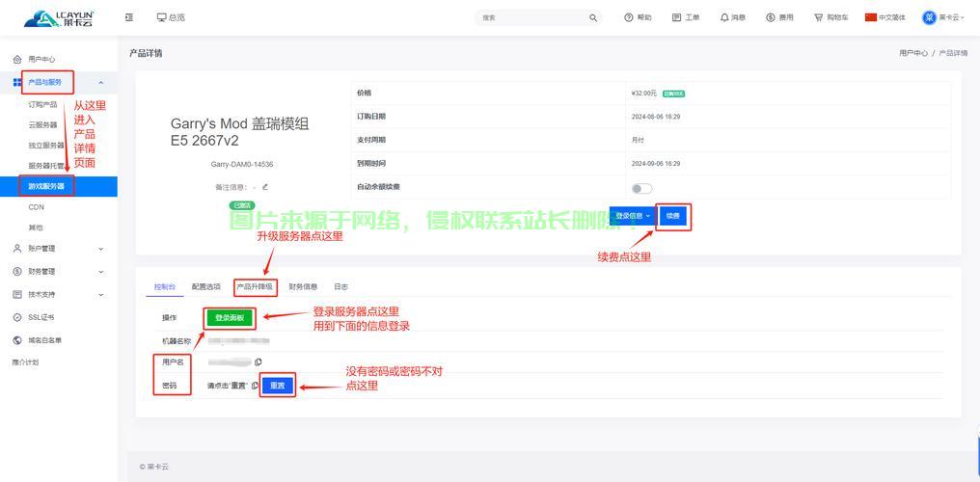Image resolution: width=980 pixels, height=482 pixels.
Task: Open the 帮助 help menu
Action: click(x=638, y=17)
